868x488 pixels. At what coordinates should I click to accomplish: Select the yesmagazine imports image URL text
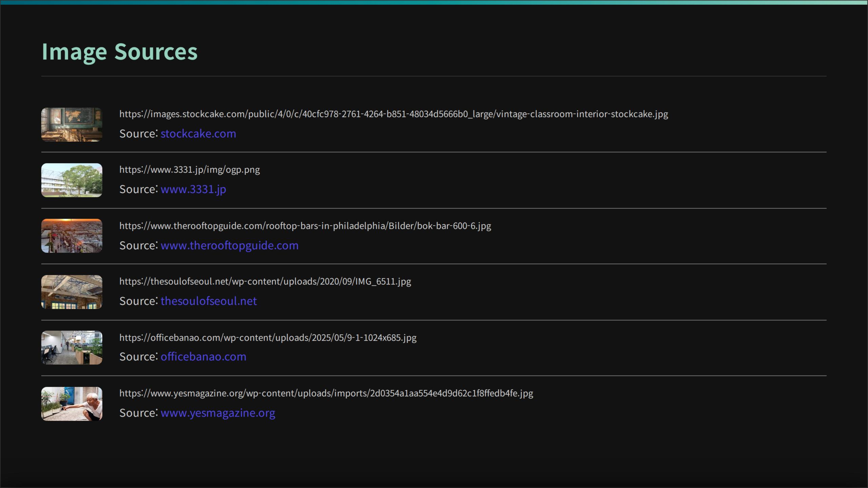click(326, 393)
